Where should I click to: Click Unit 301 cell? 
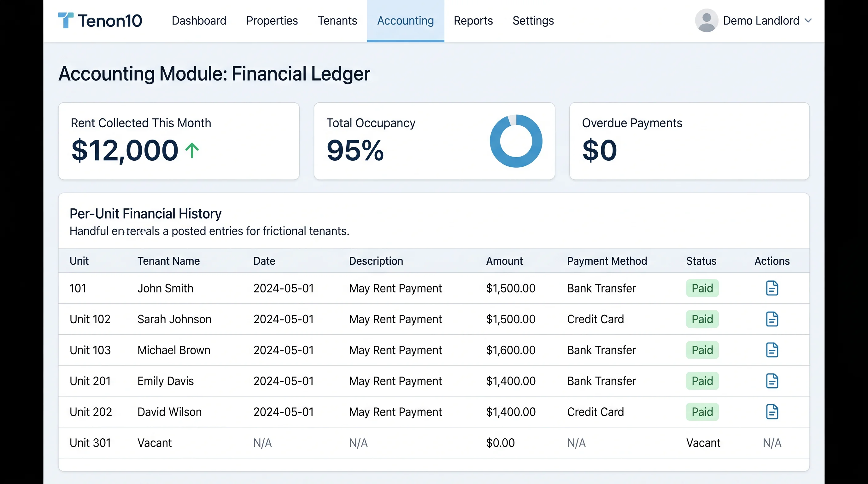(x=90, y=443)
